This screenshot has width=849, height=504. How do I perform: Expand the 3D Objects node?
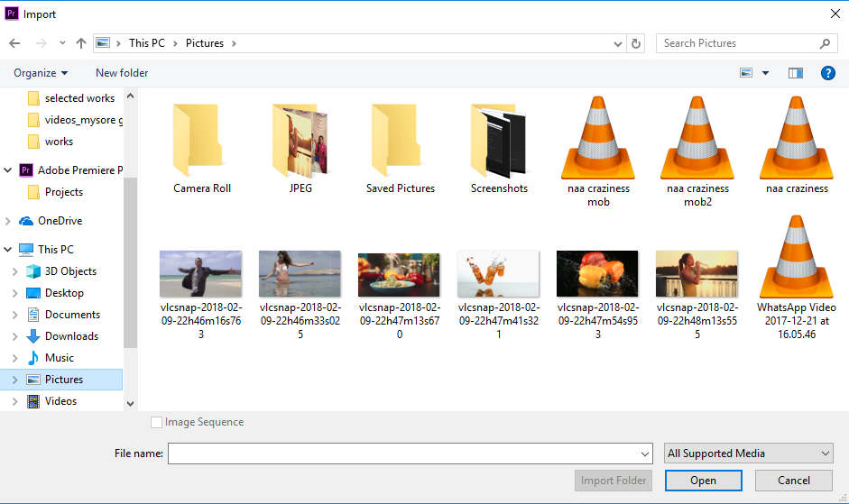14,271
